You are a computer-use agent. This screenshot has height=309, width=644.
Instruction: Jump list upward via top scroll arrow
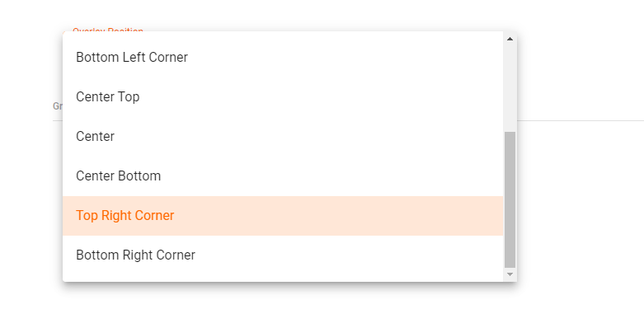pos(510,39)
